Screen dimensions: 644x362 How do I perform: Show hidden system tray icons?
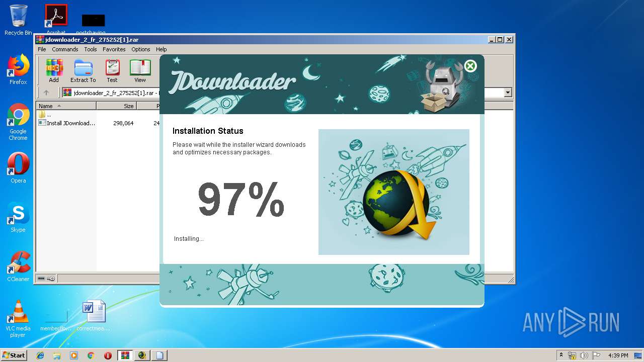pos(561,355)
